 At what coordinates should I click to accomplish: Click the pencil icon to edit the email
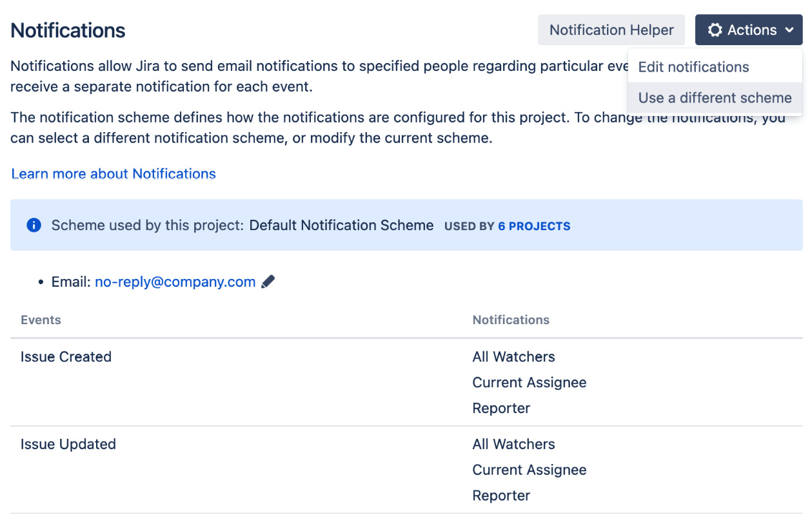pos(268,281)
